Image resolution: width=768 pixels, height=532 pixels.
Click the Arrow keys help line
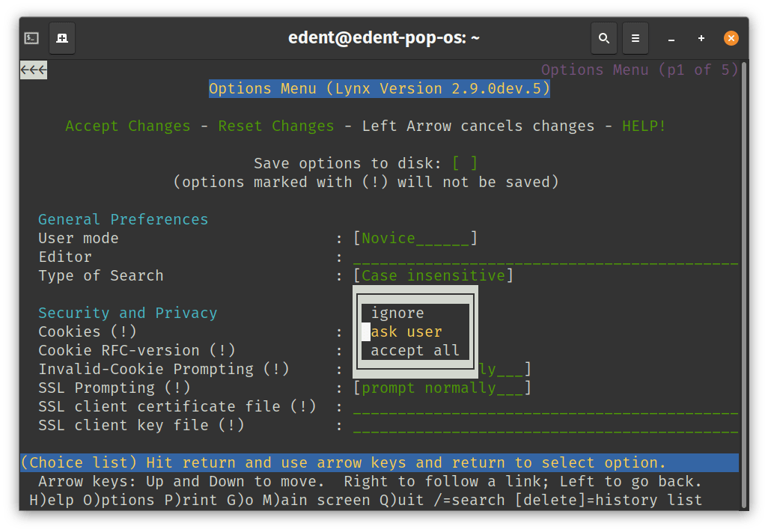[x=370, y=482]
